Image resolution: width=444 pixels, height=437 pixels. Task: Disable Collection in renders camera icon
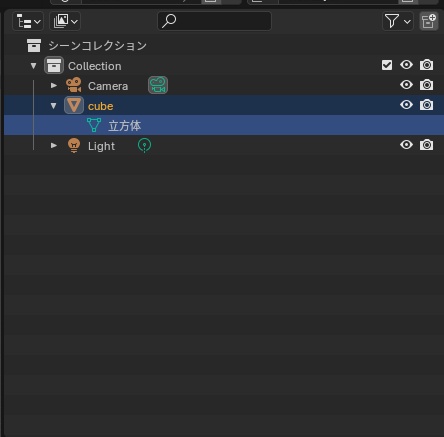(427, 65)
